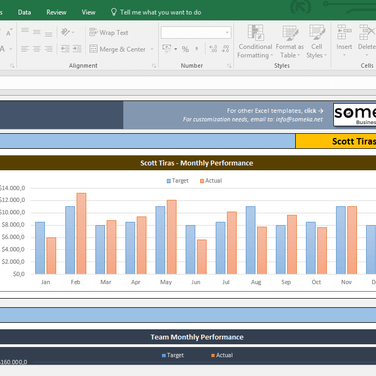
Task: Toggle Wrap Text on
Action: (x=109, y=32)
